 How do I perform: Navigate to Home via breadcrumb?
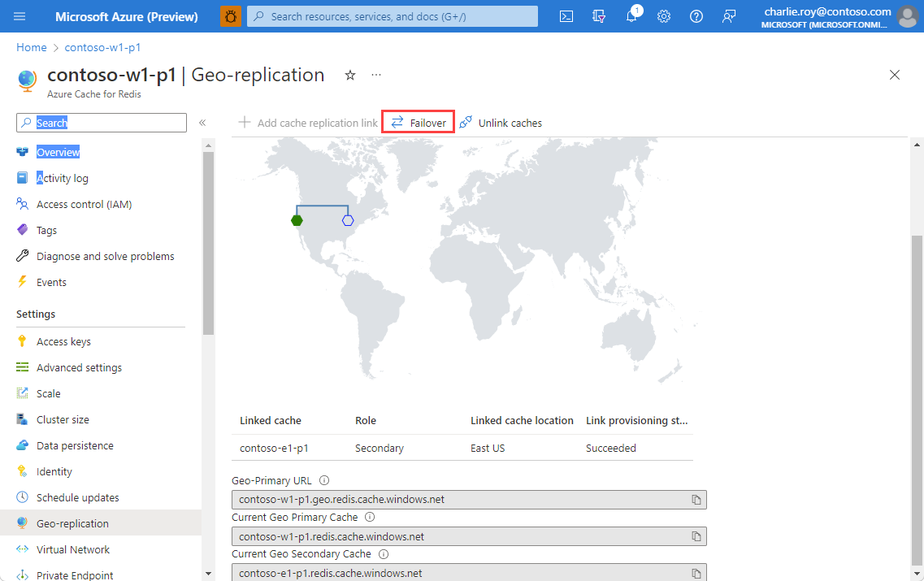click(x=31, y=47)
